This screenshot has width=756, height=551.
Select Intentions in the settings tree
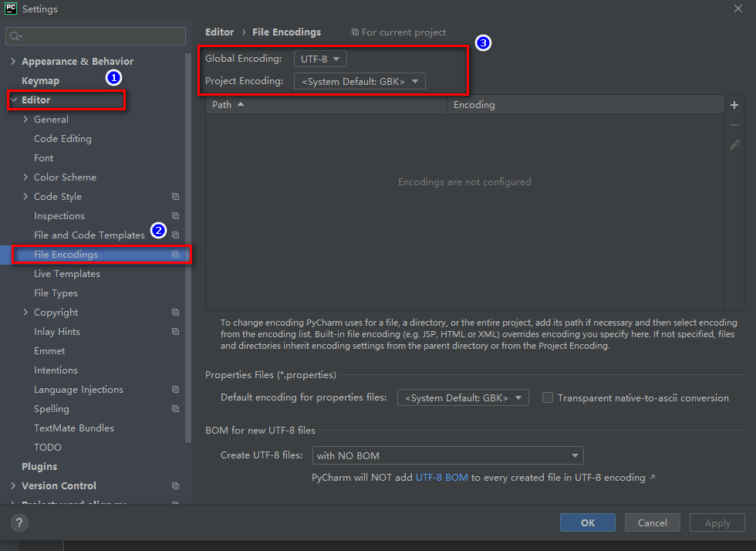click(x=56, y=370)
